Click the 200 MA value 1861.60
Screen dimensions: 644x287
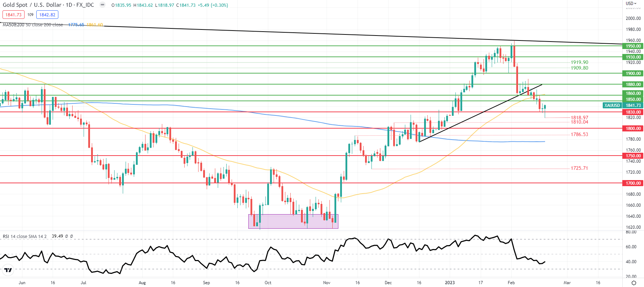click(95, 25)
